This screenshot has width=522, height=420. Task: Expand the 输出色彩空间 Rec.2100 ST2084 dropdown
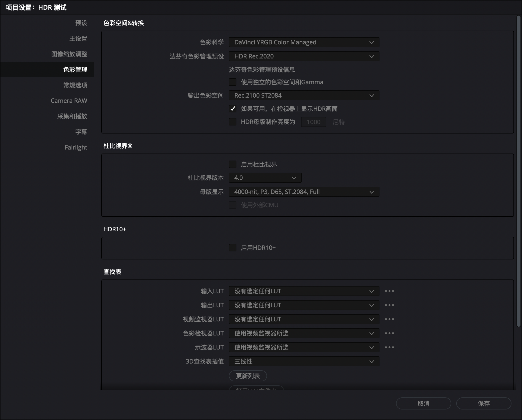[x=304, y=95]
